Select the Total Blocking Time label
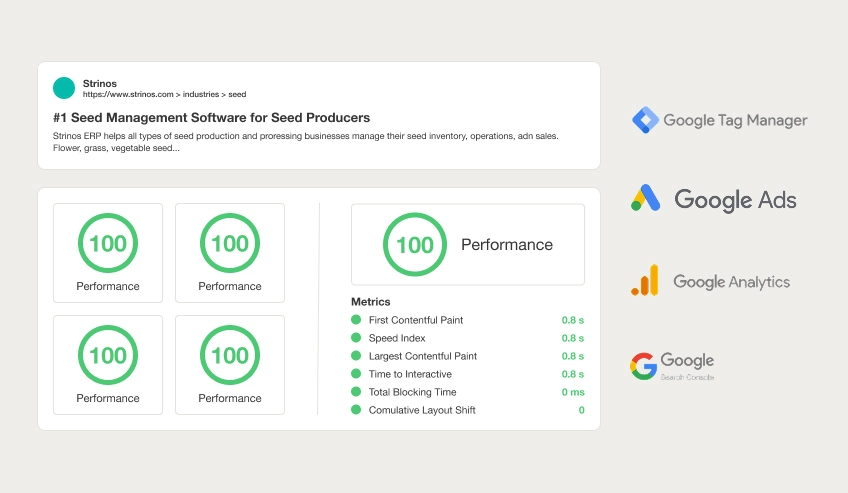The image size is (848, 493). 413,392
